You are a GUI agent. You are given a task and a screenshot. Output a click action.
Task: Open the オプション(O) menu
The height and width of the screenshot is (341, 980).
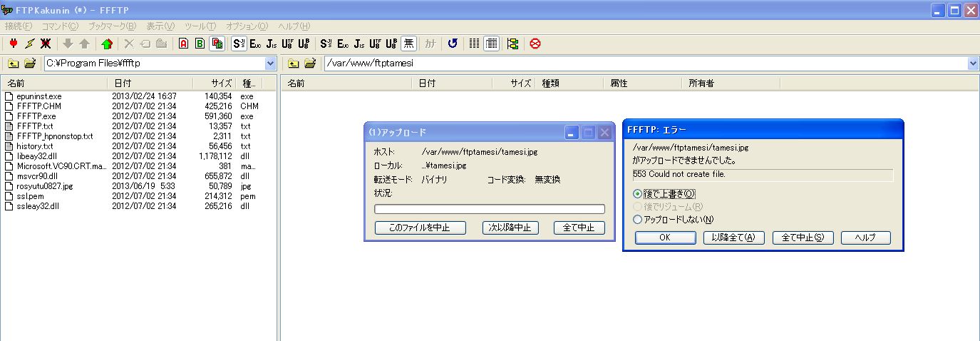point(247,26)
